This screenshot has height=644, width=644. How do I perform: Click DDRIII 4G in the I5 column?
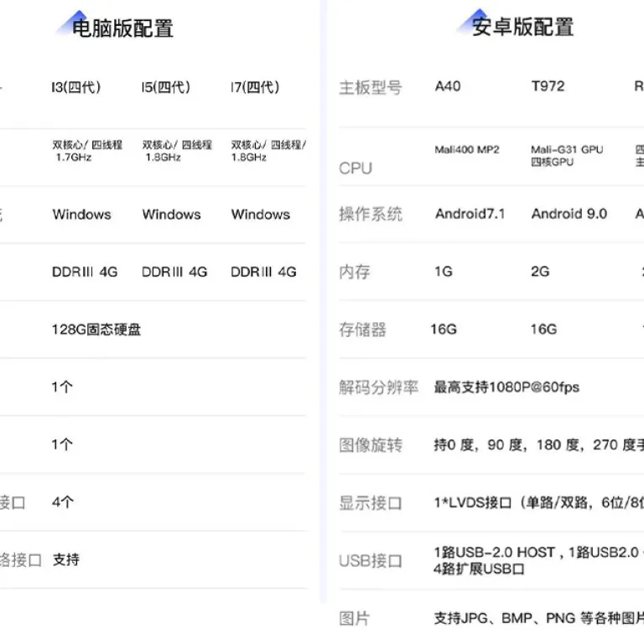174,272
